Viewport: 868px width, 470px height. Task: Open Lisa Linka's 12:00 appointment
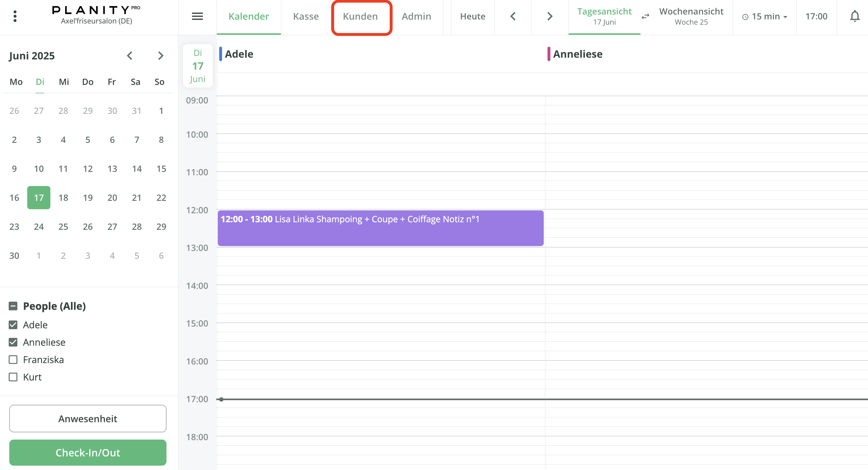pyautogui.click(x=380, y=228)
